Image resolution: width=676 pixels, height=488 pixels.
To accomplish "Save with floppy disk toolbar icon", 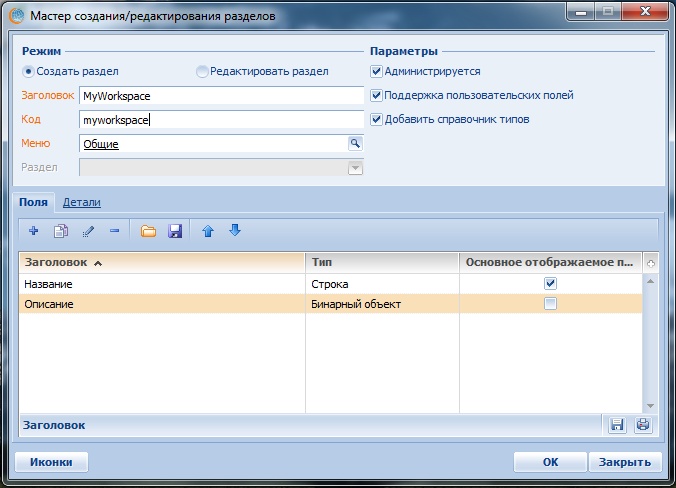I will (175, 231).
